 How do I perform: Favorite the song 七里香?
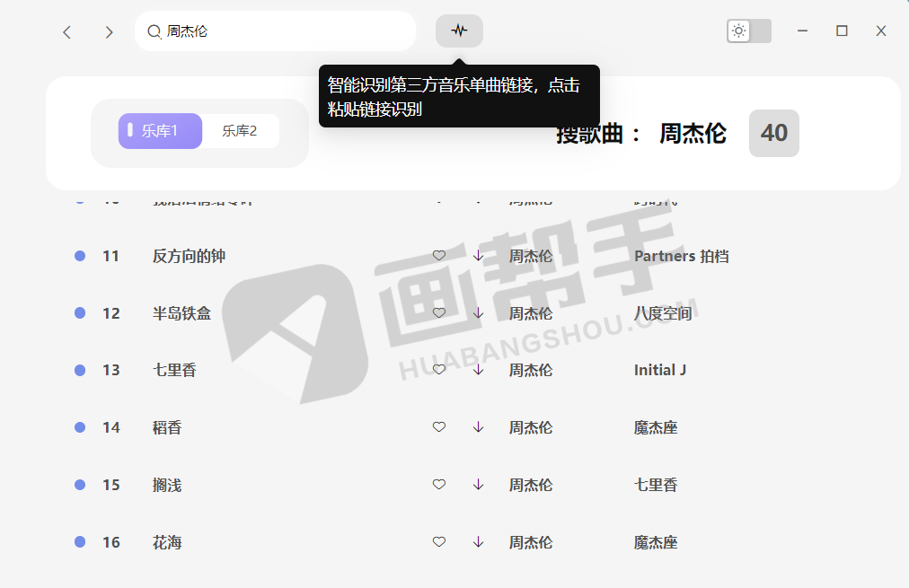[x=439, y=370]
